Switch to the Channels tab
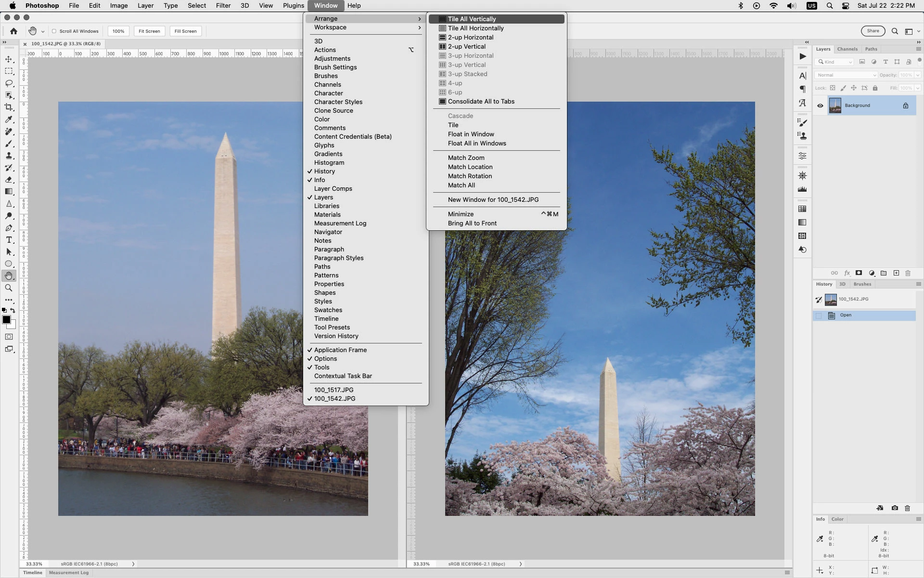The height and width of the screenshot is (578, 924). (847, 49)
